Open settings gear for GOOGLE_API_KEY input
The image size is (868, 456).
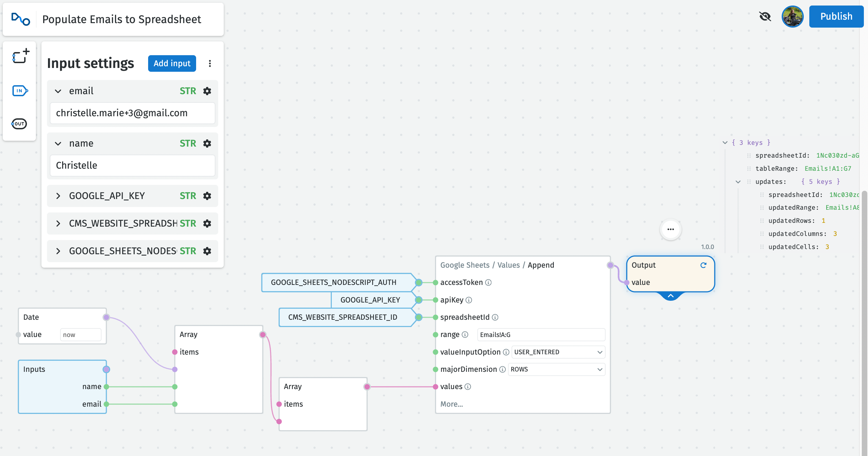pos(207,196)
